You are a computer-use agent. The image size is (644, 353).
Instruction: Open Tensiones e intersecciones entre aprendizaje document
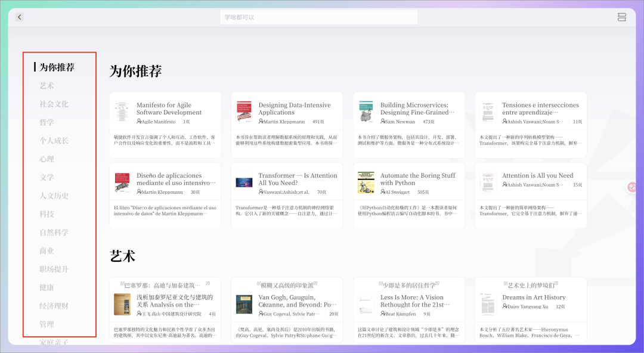coord(531,125)
